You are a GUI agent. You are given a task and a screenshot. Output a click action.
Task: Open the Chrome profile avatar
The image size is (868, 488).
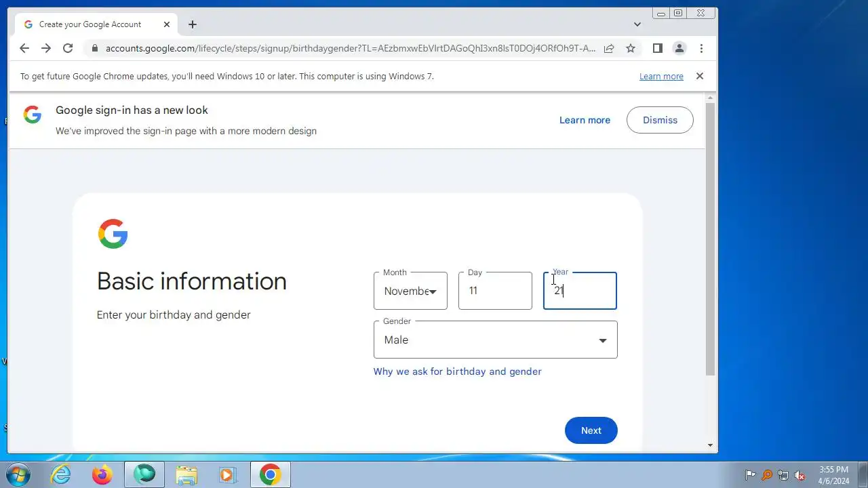click(x=679, y=48)
